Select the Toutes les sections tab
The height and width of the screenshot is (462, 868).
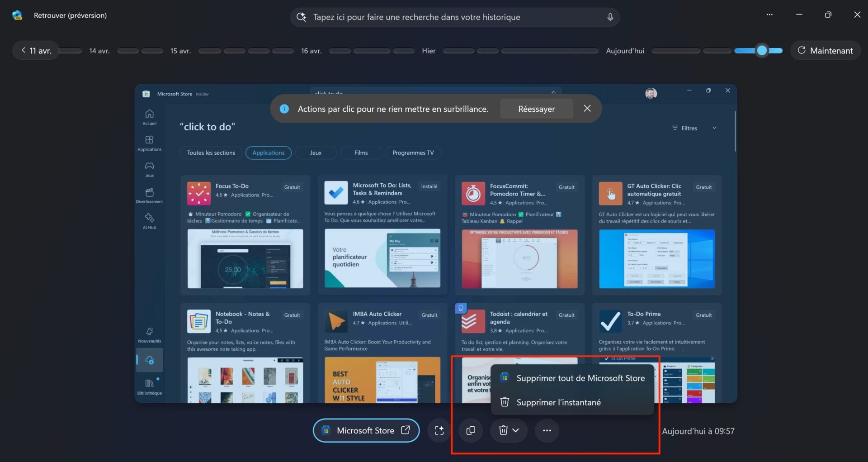[211, 153]
